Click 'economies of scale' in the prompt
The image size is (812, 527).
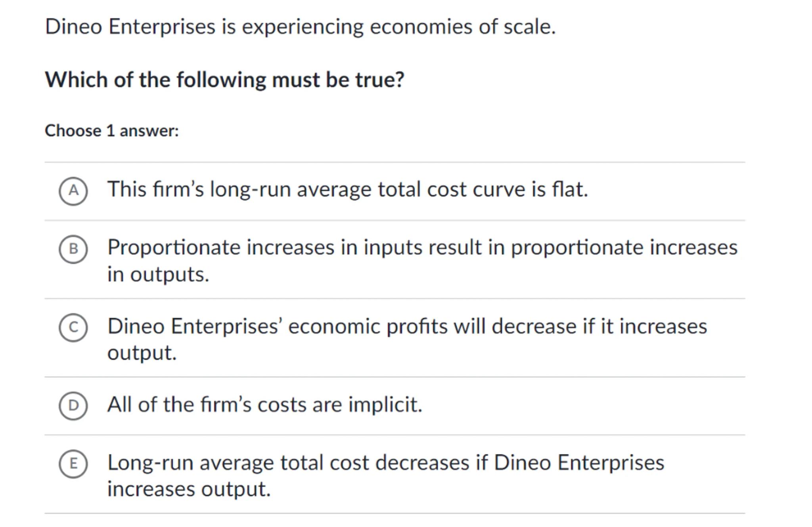462,27
